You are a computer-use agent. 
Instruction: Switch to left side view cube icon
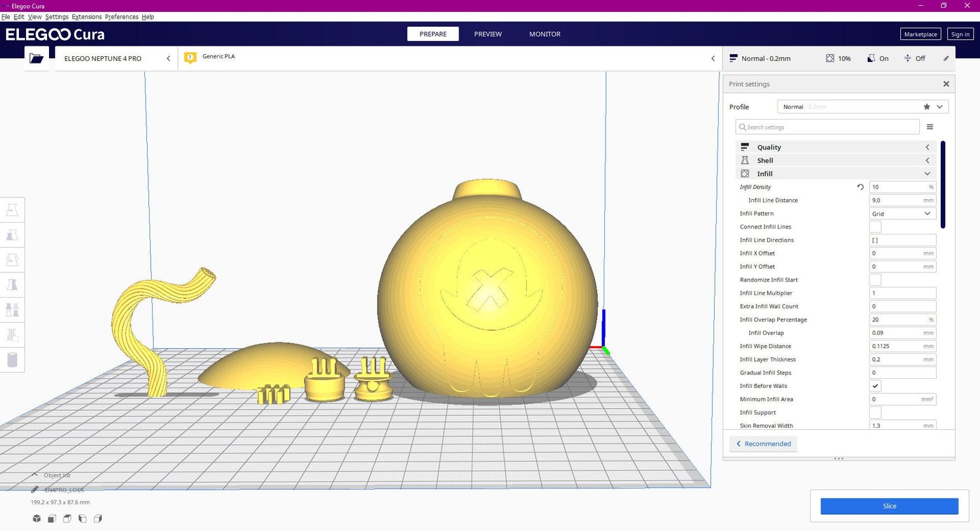tap(82, 519)
